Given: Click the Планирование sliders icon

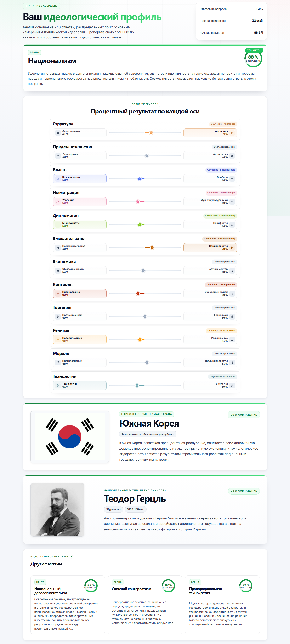Looking at the screenshot, I should click(x=58, y=293).
